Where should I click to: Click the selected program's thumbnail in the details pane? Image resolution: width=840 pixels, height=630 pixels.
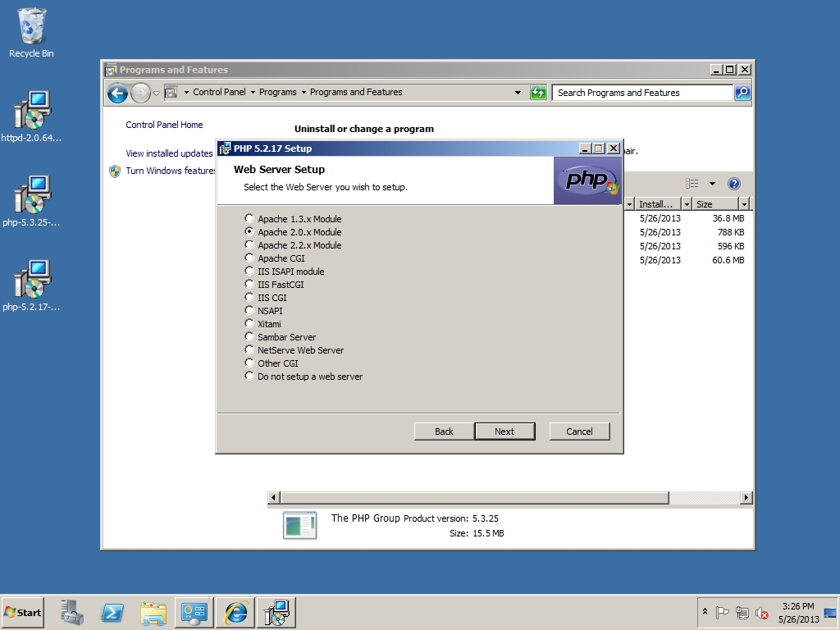coord(299,525)
